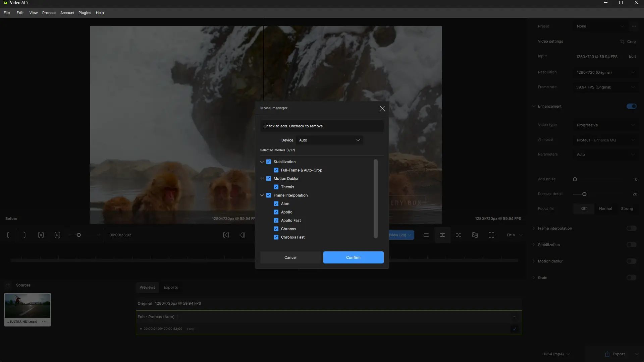Open the Device dropdown set to Auto
This screenshot has width=644, height=362.
click(x=329, y=140)
